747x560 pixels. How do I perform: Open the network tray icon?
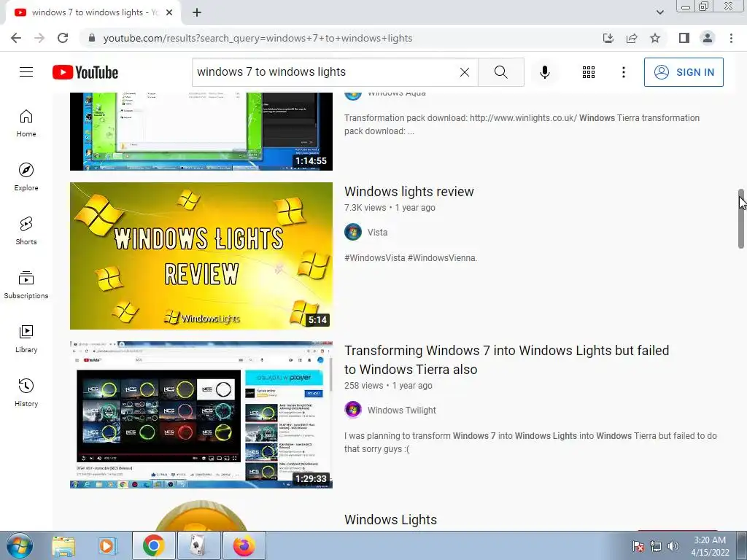point(656,546)
